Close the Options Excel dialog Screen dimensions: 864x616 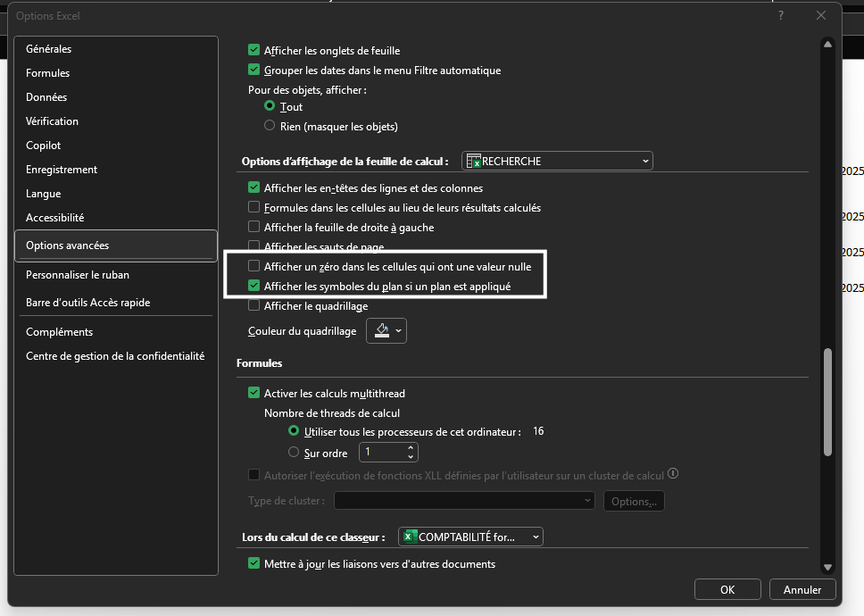tap(821, 15)
